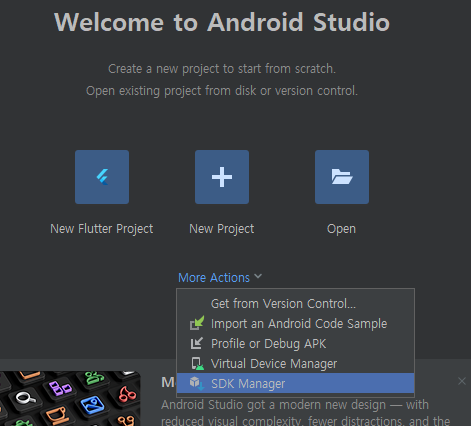Image resolution: width=471 pixels, height=426 pixels.
Task: Click the New Flutter Project label
Action: tap(102, 229)
